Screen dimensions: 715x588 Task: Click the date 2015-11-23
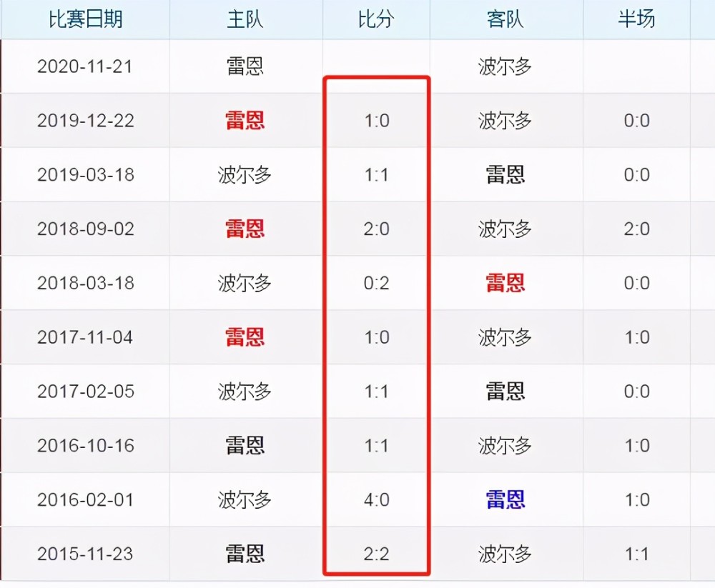pyautogui.click(x=86, y=554)
